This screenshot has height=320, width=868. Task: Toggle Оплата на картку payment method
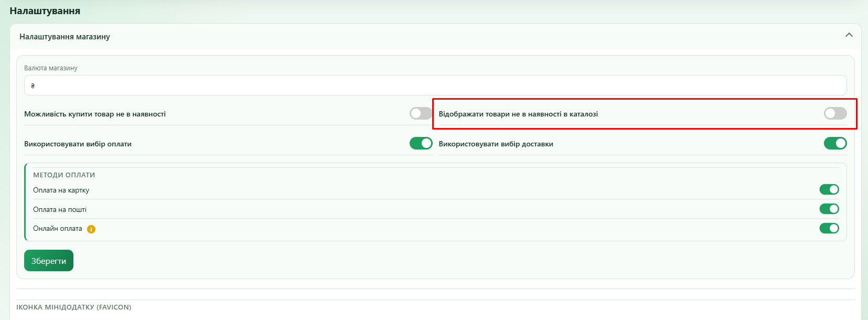829,189
